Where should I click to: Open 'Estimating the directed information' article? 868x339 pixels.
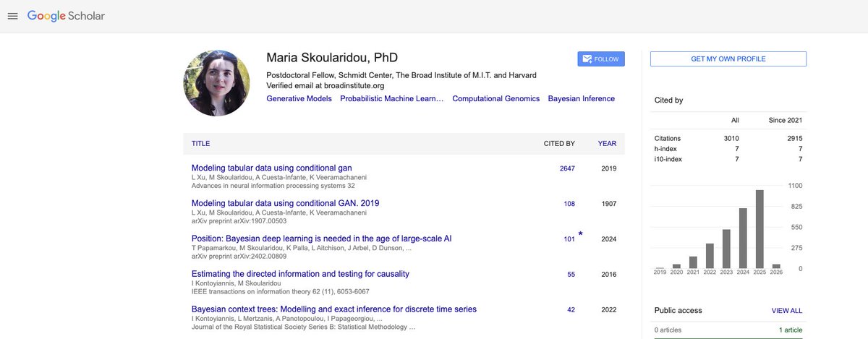click(x=300, y=273)
